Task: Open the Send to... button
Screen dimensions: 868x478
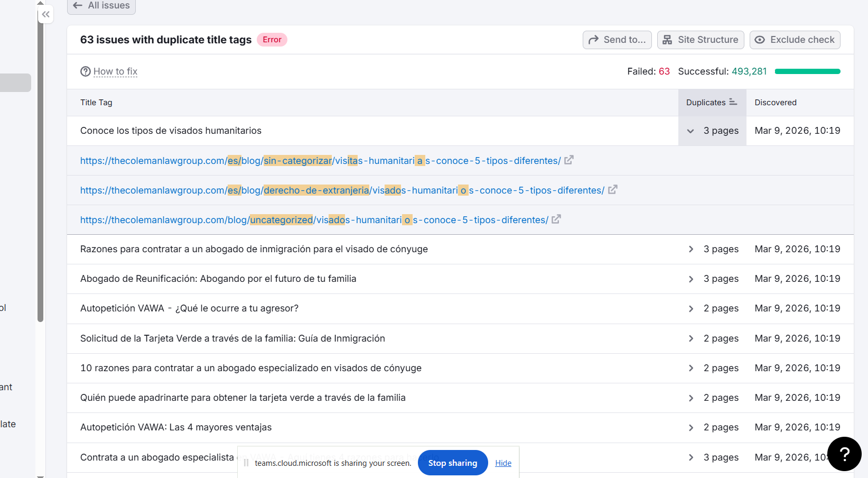Action: [617, 40]
